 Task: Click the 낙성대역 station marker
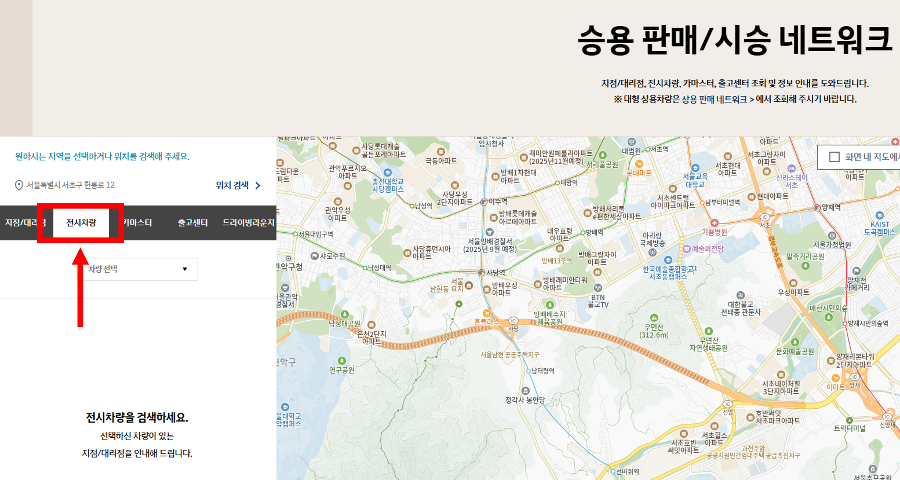tap(364, 268)
